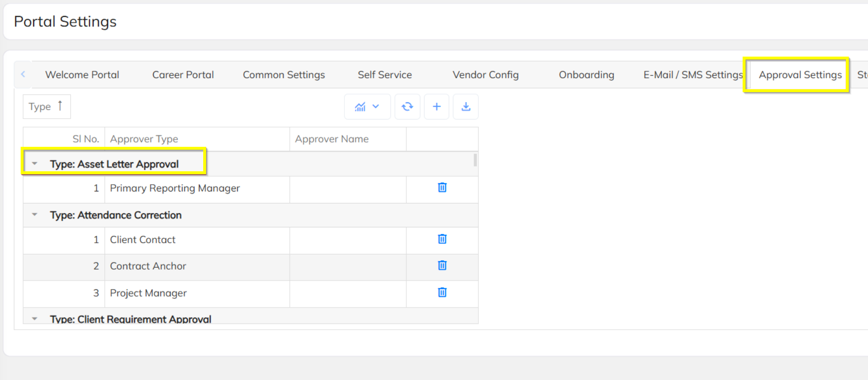The image size is (868, 380).
Task: Delete the Client Contact approver row
Action: point(442,239)
